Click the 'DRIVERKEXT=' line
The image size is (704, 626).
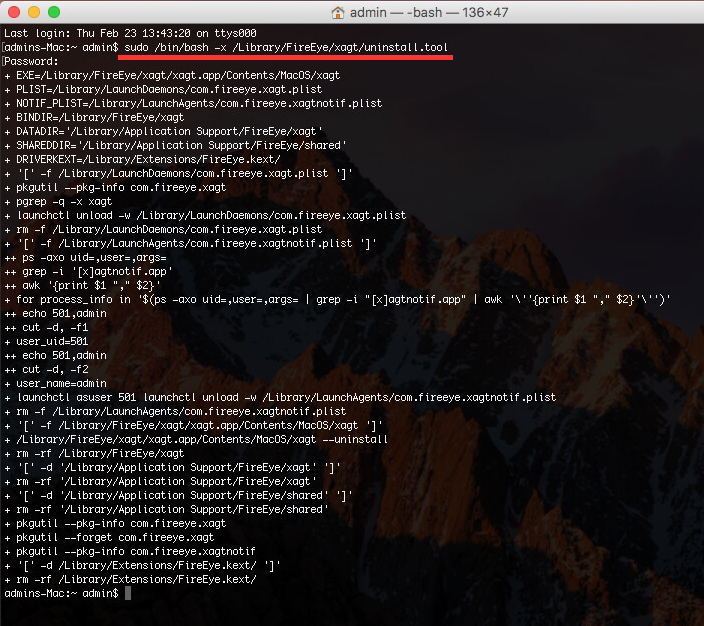[142, 159]
